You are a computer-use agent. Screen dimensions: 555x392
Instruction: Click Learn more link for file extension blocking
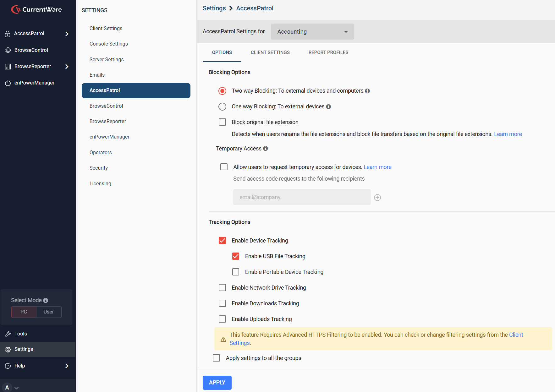pos(508,134)
